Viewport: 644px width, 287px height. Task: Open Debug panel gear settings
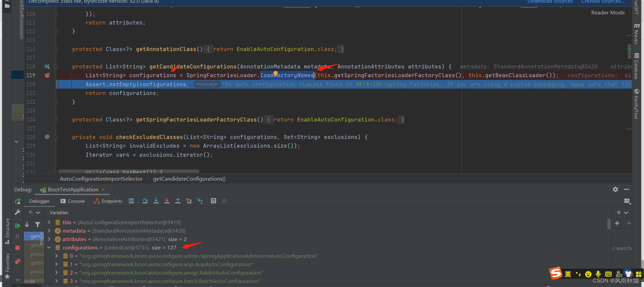[615, 189]
